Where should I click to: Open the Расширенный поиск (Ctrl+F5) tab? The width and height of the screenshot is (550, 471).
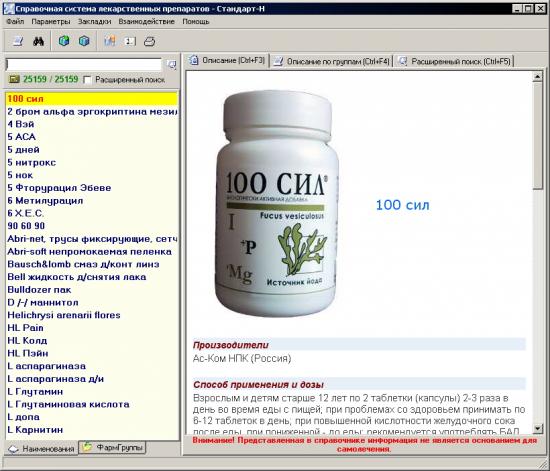455,61
